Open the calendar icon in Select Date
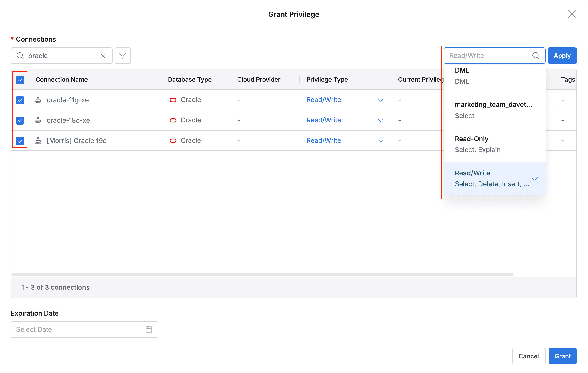The width and height of the screenshot is (588, 373). click(148, 329)
